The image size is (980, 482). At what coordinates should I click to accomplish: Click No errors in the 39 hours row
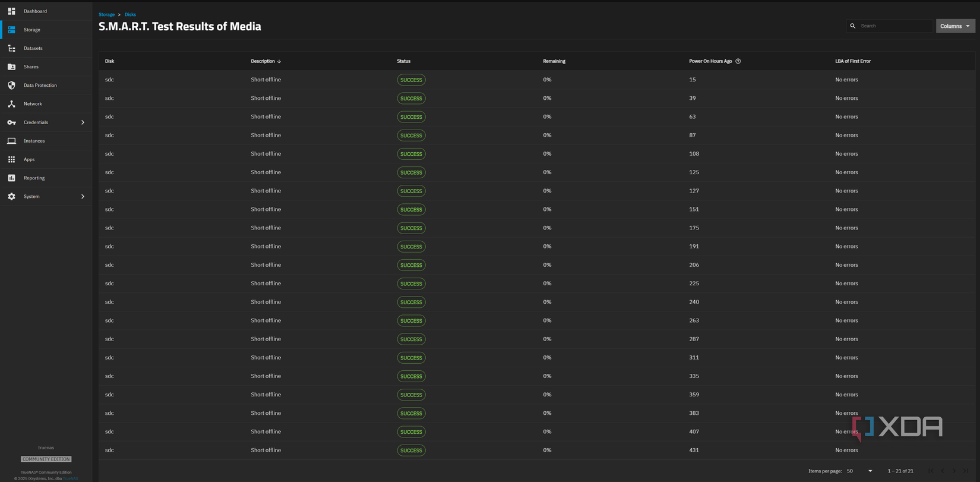846,98
